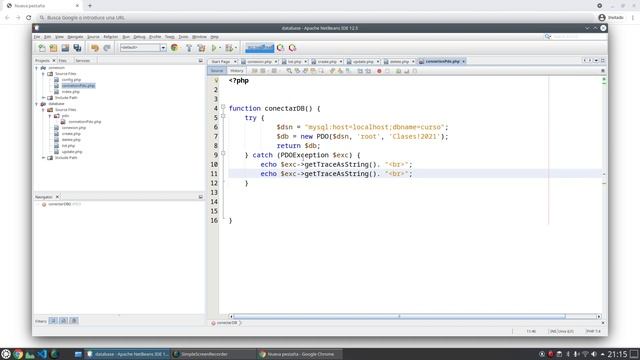The height and width of the screenshot is (360, 640).
Task: Click the Redo arrow icon
Action: tap(107, 48)
